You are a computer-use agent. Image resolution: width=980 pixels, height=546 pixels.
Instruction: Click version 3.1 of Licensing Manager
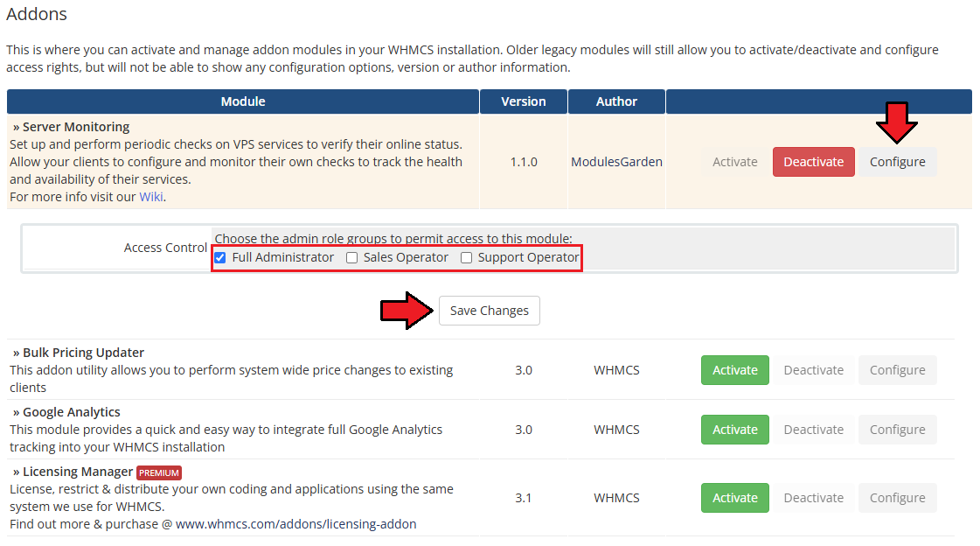[523, 498]
